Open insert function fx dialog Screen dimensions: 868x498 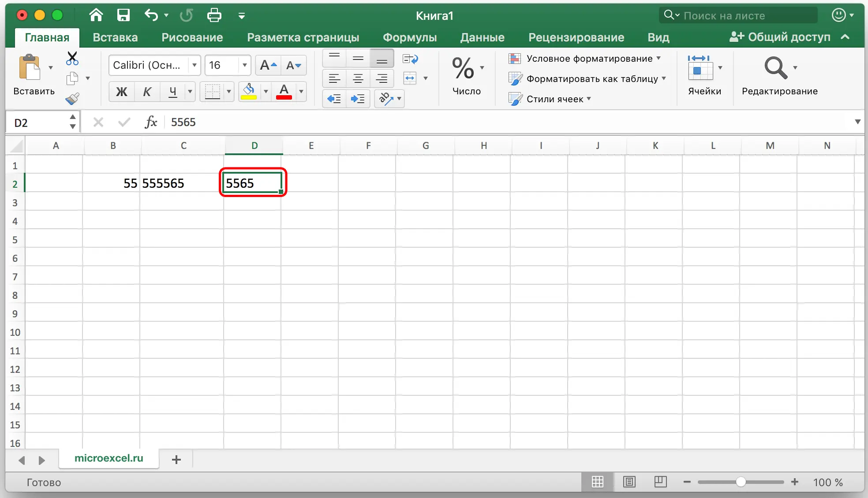pos(151,122)
